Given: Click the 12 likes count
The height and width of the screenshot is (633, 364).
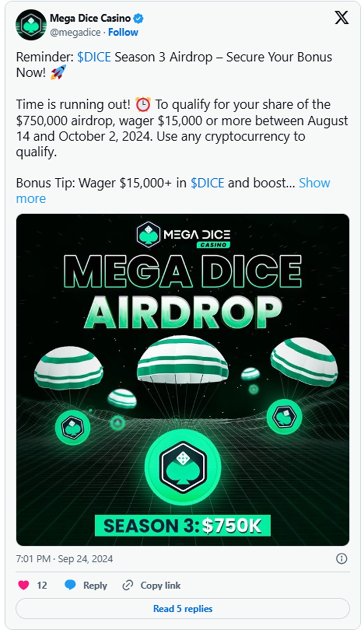Looking at the screenshot, I should (42, 585).
